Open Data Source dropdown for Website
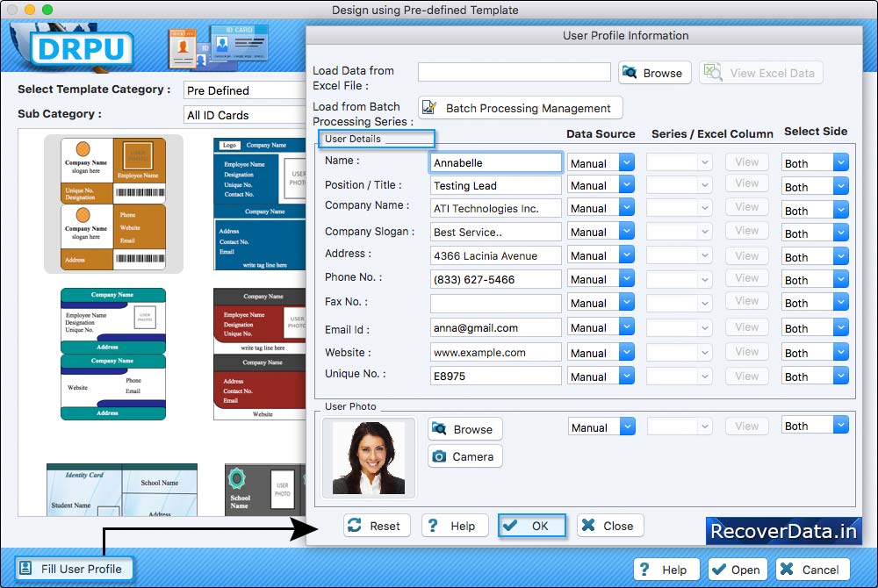This screenshot has width=878, height=588. (601, 353)
